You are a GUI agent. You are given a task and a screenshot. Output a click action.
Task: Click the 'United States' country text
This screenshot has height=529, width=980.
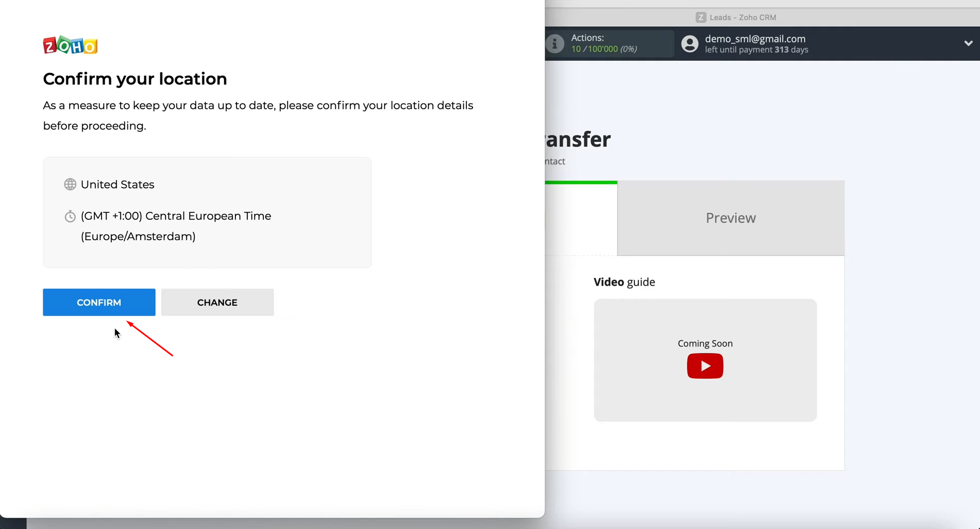(117, 185)
